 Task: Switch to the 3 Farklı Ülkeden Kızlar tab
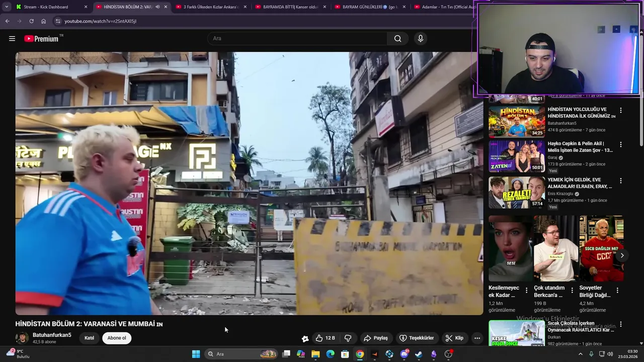coord(210,7)
